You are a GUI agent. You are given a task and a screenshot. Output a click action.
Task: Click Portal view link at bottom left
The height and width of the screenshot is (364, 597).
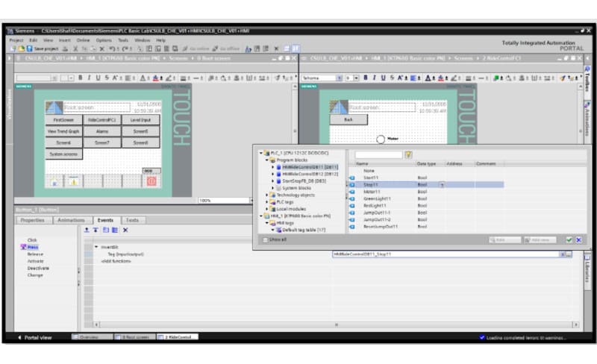[x=35, y=337]
